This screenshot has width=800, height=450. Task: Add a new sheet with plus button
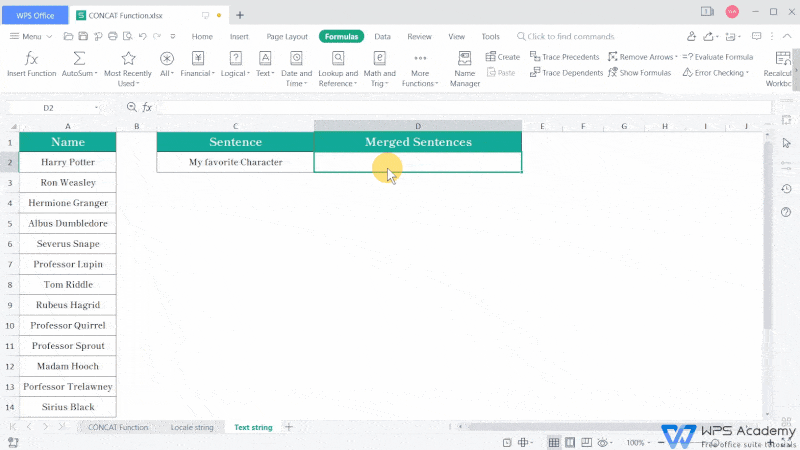[289, 427]
